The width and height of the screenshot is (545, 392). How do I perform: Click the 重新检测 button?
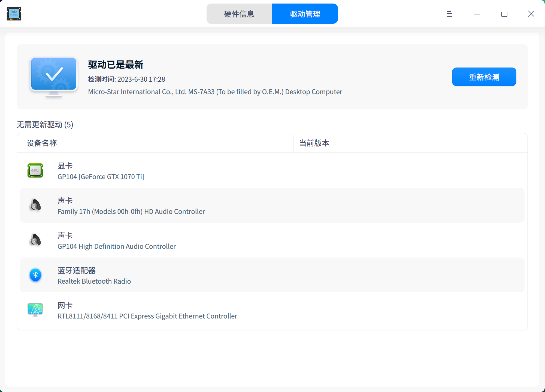[484, 77]
